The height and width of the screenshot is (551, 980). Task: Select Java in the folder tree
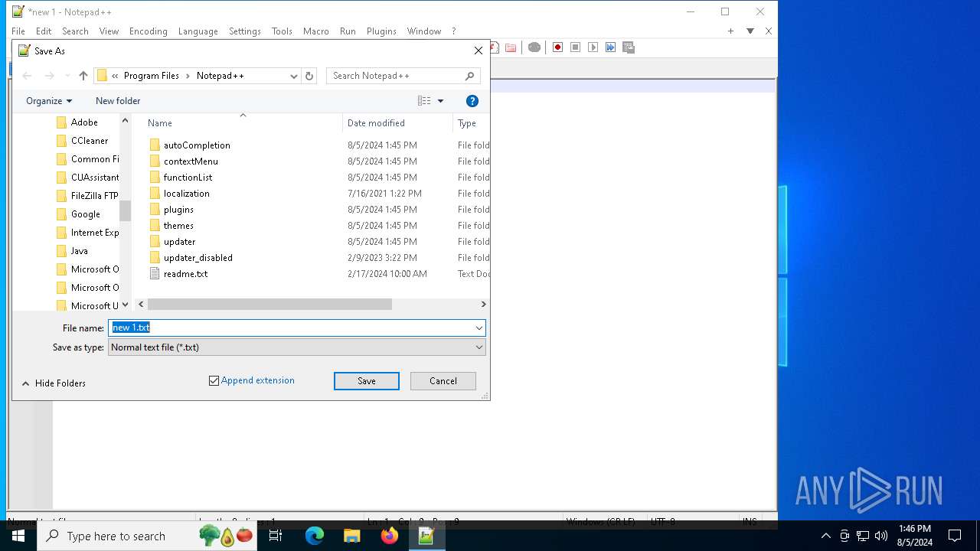click(x=80, y=251)
